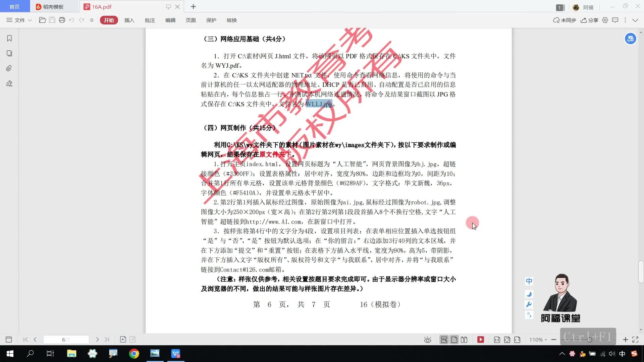Screen dimensions: 644x362
Task: Click the page number input field
Action: (66, 340)
